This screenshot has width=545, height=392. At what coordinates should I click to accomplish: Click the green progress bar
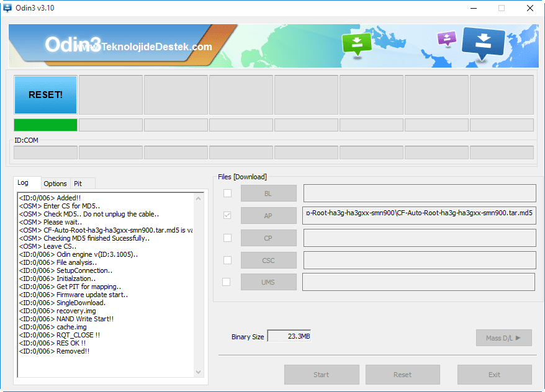click(45, 125)
